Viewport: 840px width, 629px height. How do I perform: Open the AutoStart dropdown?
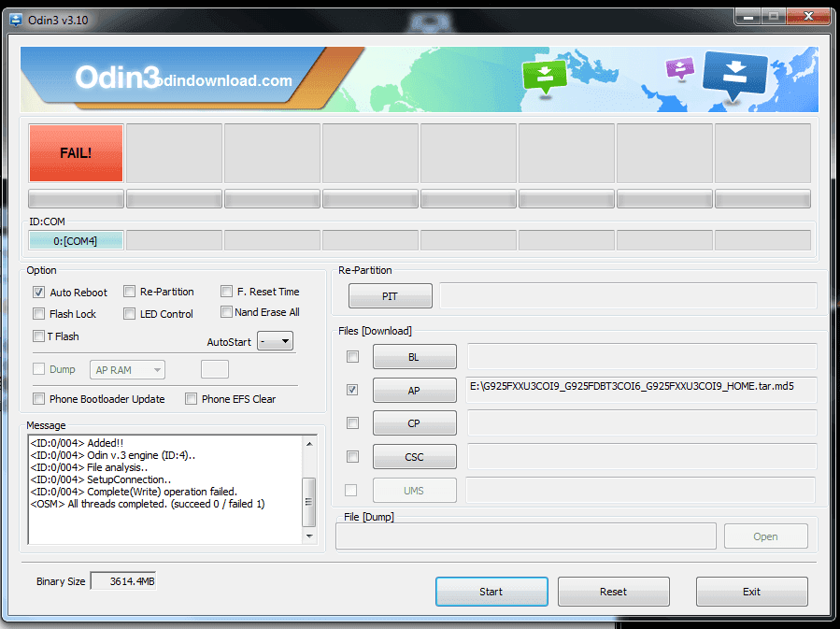[x=275, y=341]
